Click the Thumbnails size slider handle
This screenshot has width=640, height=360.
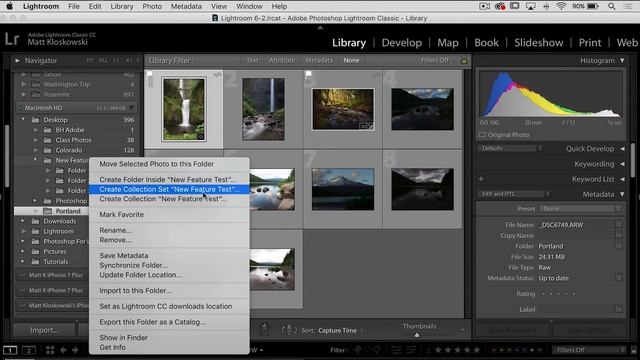point(417,335)
